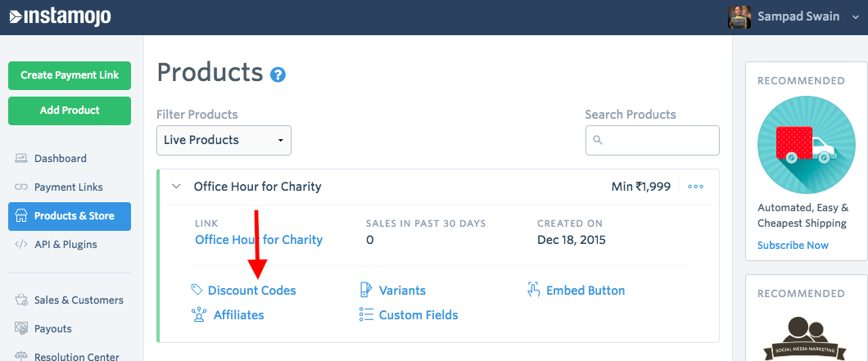
Task: Click the Embed Button hand icon
Action: 534,290
